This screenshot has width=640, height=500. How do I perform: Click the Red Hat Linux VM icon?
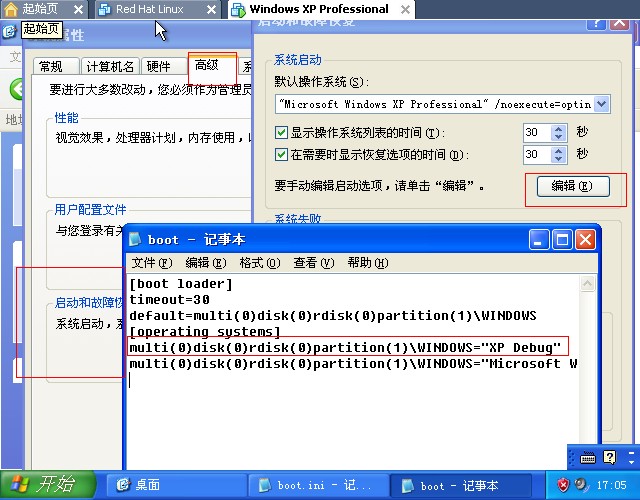click(105, 9)
